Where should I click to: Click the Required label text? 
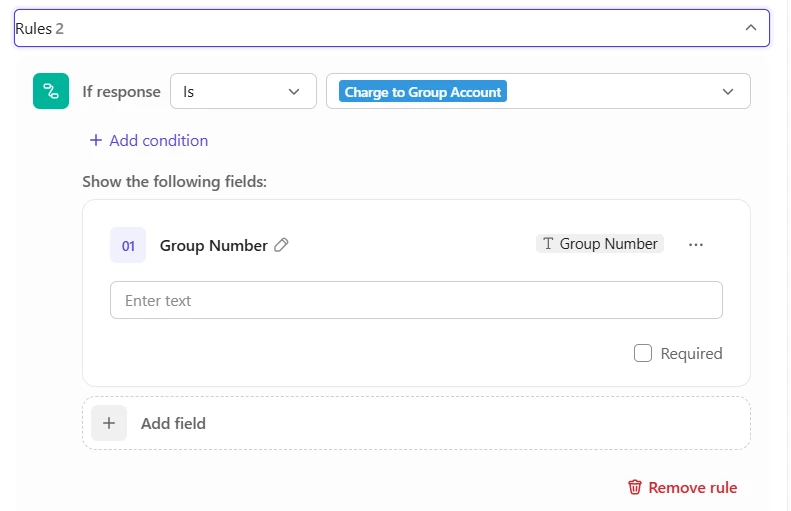pyautogui.click(x=691, y=354)
